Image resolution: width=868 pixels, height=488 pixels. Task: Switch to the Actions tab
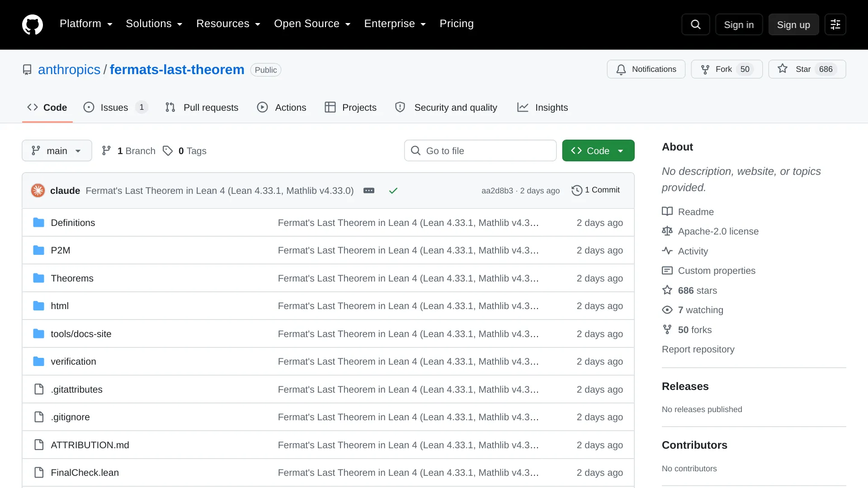click(282, 108)
